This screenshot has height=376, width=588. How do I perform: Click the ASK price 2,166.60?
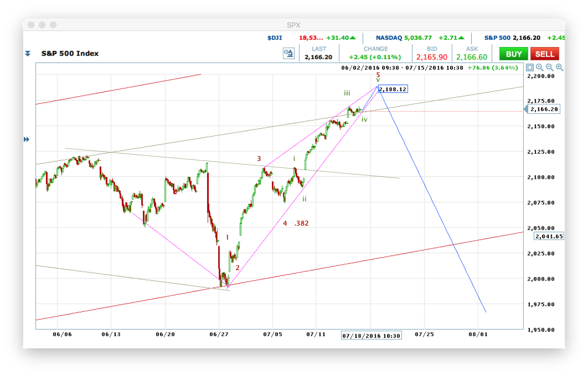click(472, 57)
